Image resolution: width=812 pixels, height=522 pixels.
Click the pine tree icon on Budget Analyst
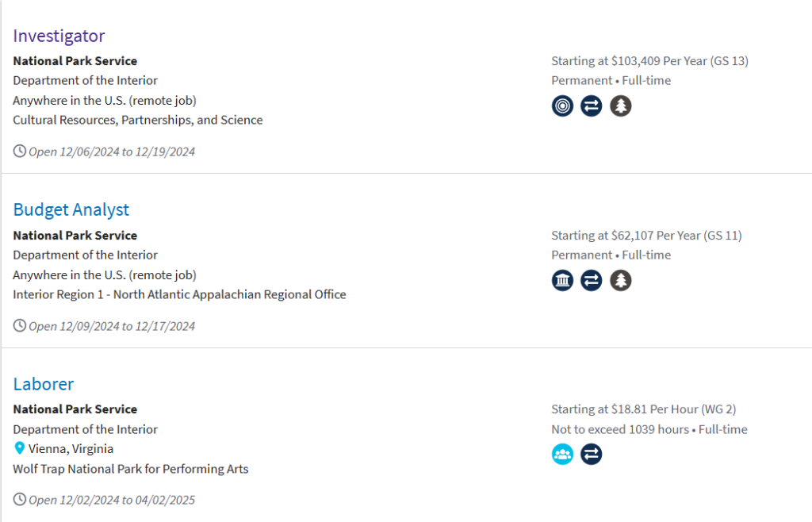[621, 280]
